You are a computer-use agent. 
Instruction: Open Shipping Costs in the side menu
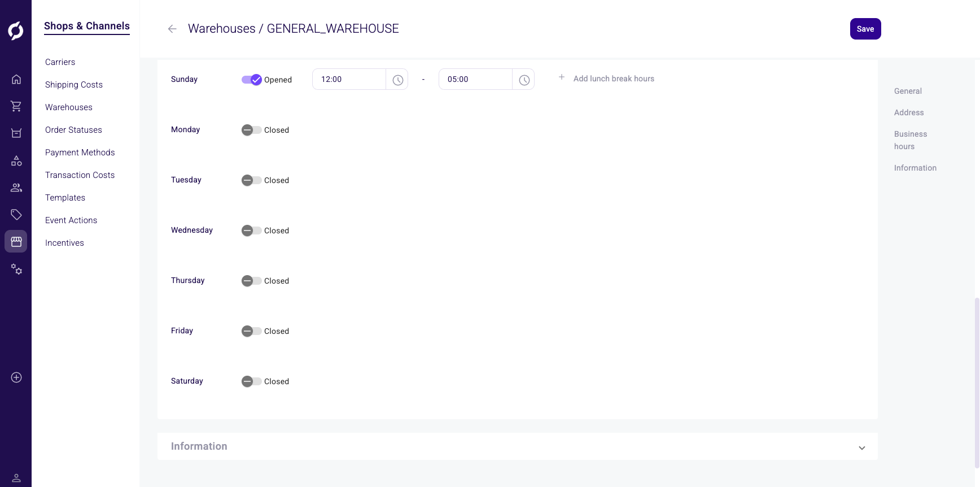74,85
